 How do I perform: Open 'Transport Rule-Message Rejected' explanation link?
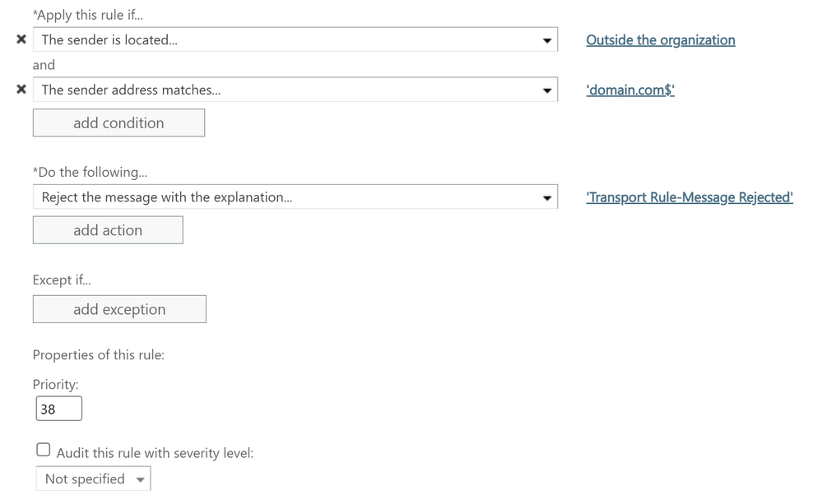[x=689, y=197]
